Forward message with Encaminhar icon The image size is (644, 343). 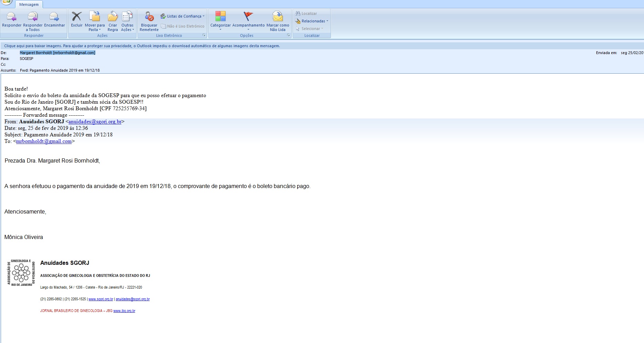(54, 17)
